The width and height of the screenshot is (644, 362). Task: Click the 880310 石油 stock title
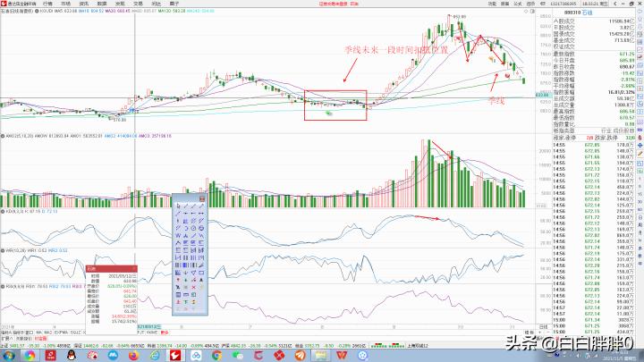click(x=579, y=13)
